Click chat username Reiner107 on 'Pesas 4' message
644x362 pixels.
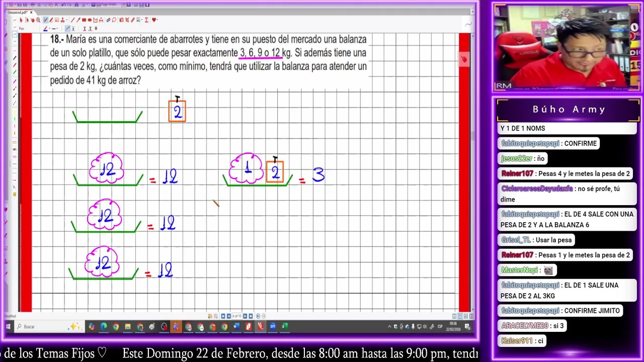coord(517,173)
